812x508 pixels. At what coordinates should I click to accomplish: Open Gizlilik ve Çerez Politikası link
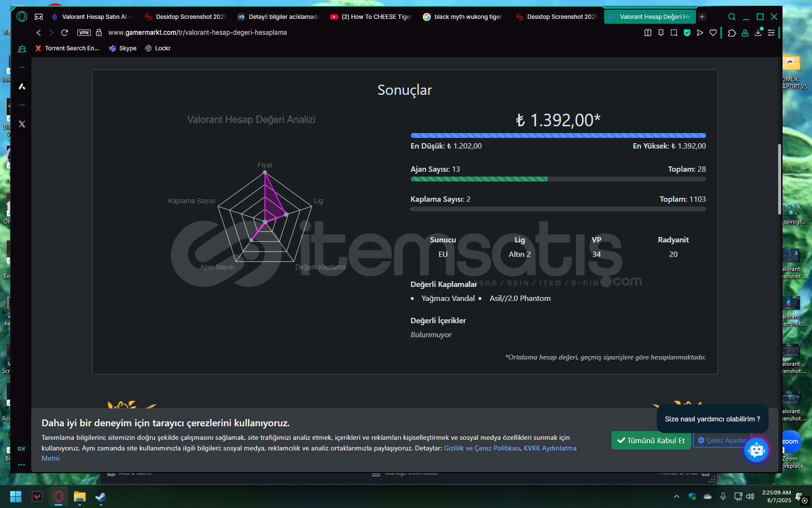pyautogui.click(x=482, y=448)
